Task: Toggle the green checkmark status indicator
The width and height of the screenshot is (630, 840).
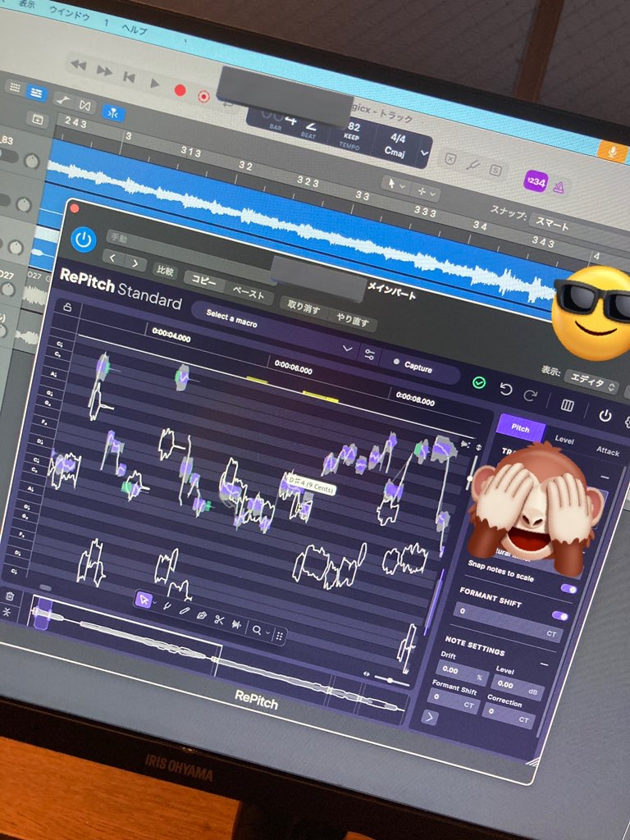Action: pos(479,382)
